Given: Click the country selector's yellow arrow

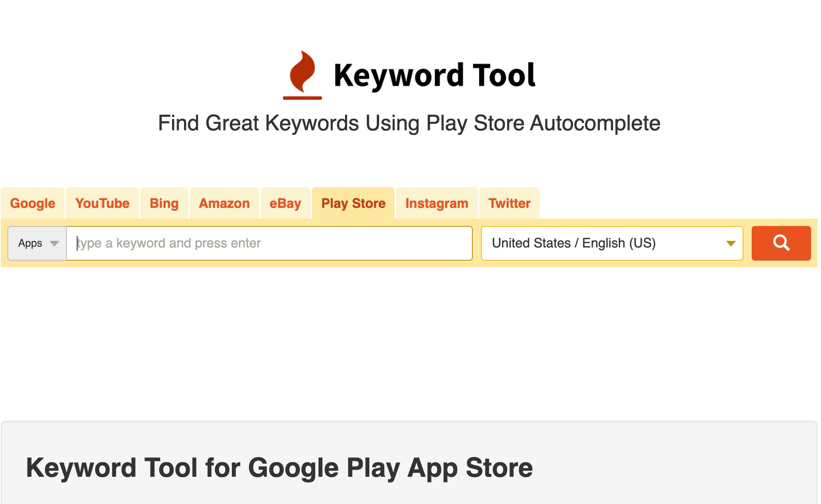Looking at the screenshot, I should pyautogui.click(x=730, y=243).
